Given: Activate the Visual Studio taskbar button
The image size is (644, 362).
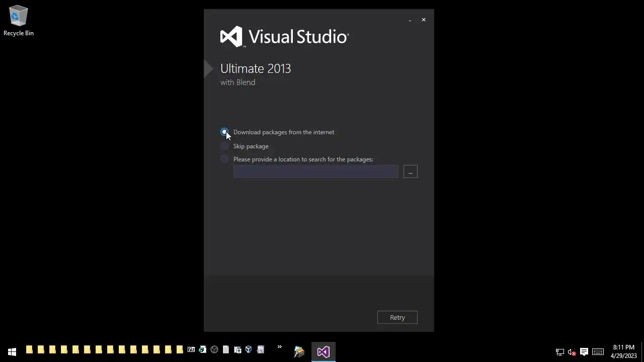Looking at the screenshot, I should point(323,351).
